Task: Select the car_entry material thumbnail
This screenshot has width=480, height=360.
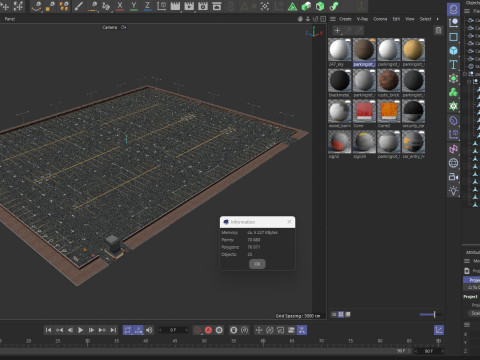Action: coord(413,142)
